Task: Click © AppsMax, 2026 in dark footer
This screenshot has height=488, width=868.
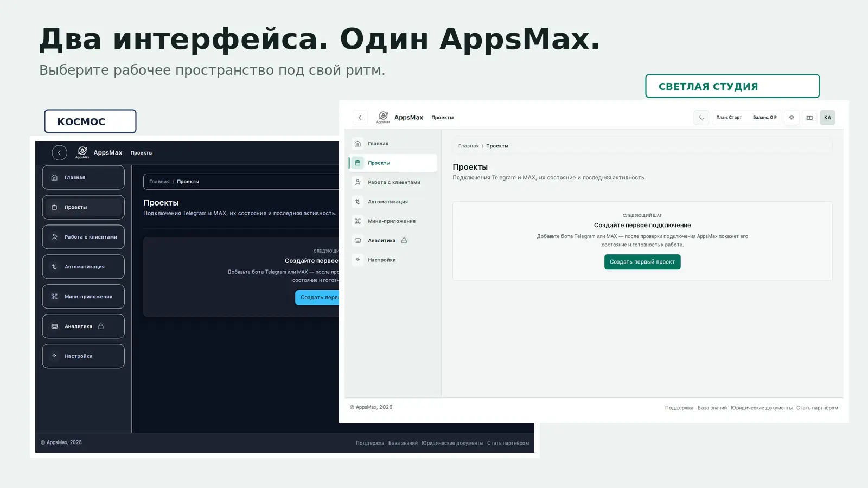Action: (61, 442)
